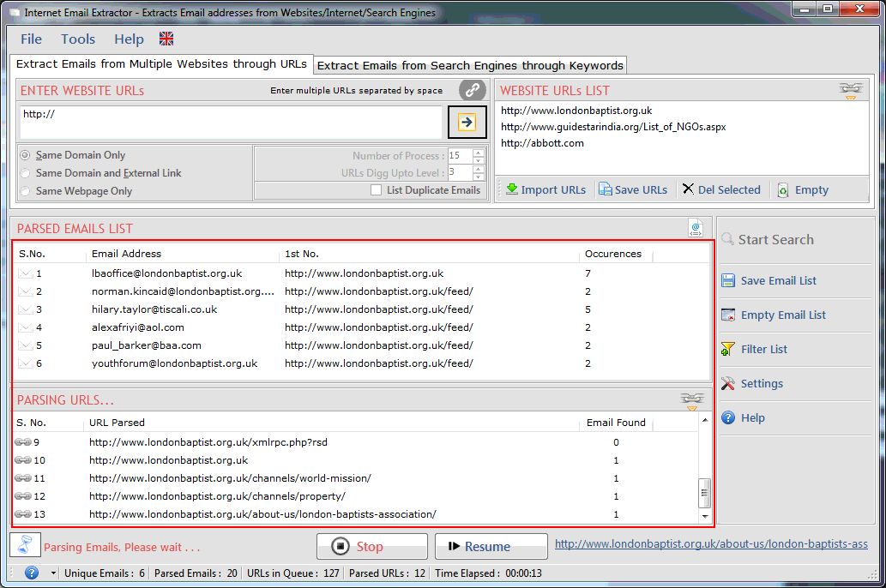Screen dimensions: 886x588
Task: Select Same Domain Only radio option
Action: [x=25, y=155]
